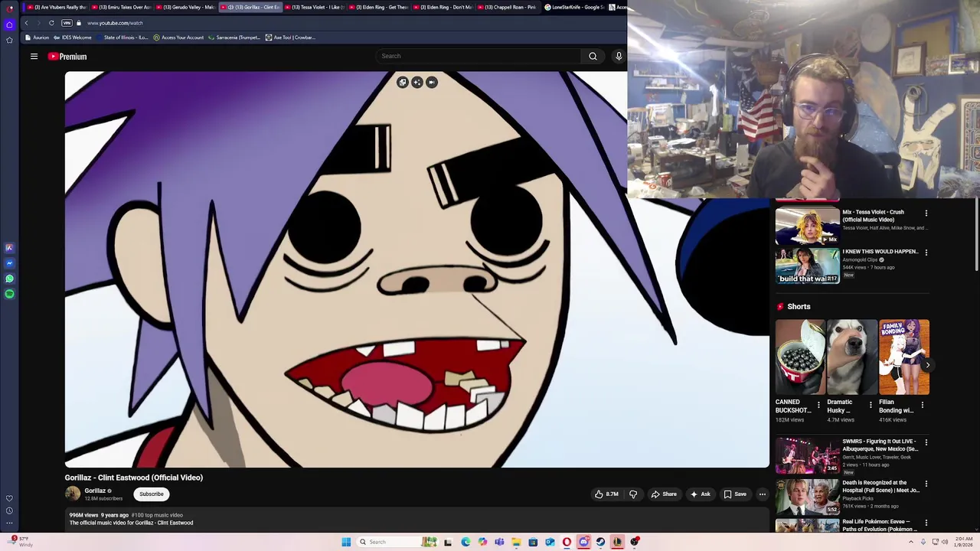Open Access Your Account bookmark

coord(178,37)
